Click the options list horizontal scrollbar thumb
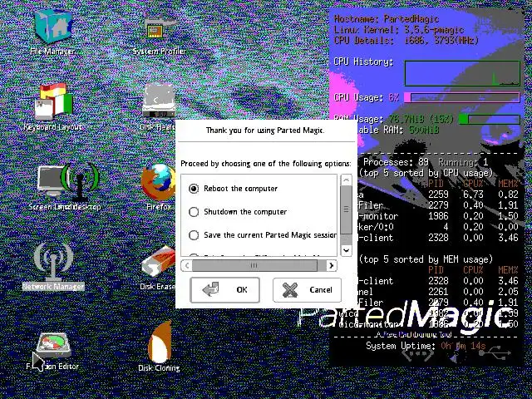The height and width of the screenshot is (399, 532). coord(254,266)
